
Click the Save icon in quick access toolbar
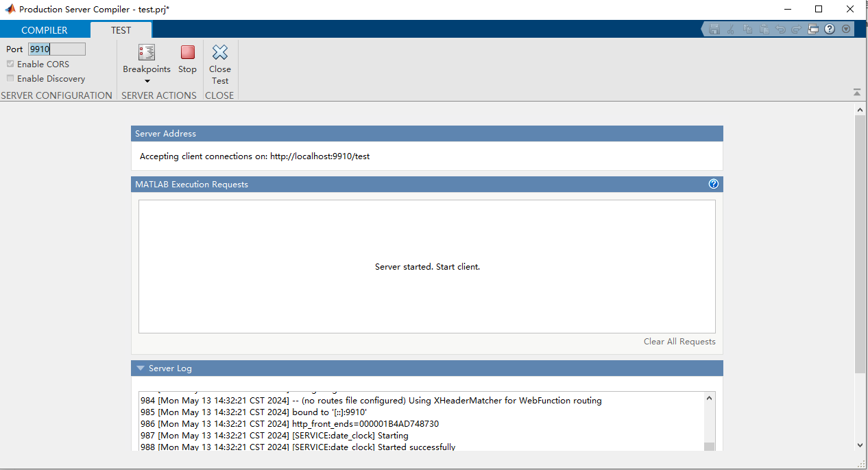[x=714, y=30]
